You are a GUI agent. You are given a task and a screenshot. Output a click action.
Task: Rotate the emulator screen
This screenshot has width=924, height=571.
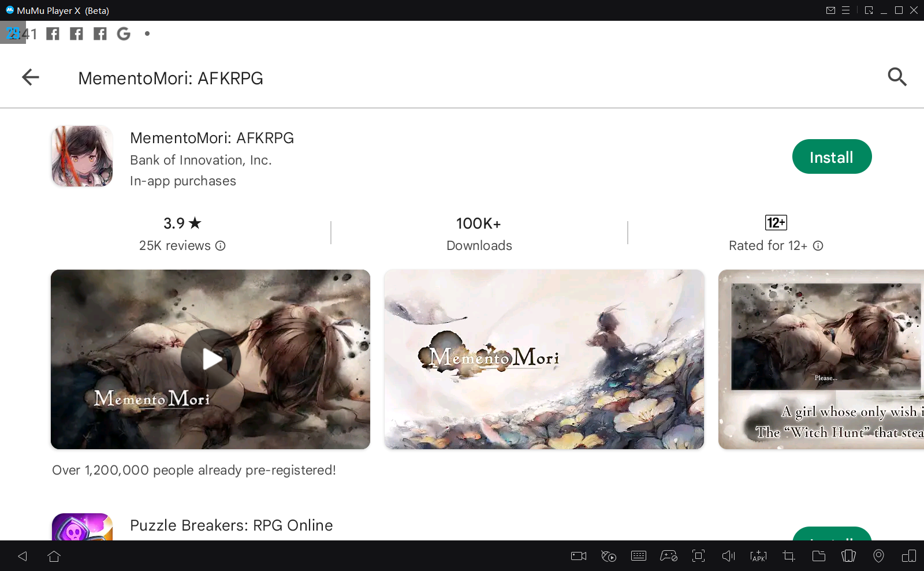849,556
